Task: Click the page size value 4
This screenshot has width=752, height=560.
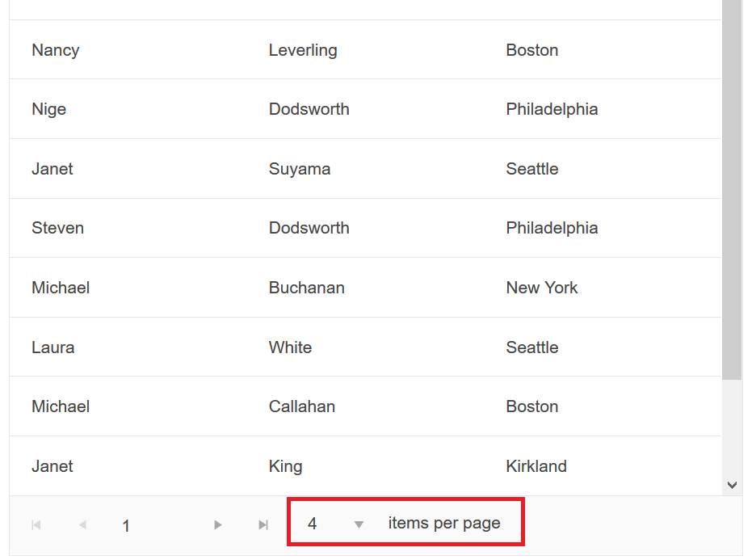Action: pyautogui.click(x=313, y=524)
